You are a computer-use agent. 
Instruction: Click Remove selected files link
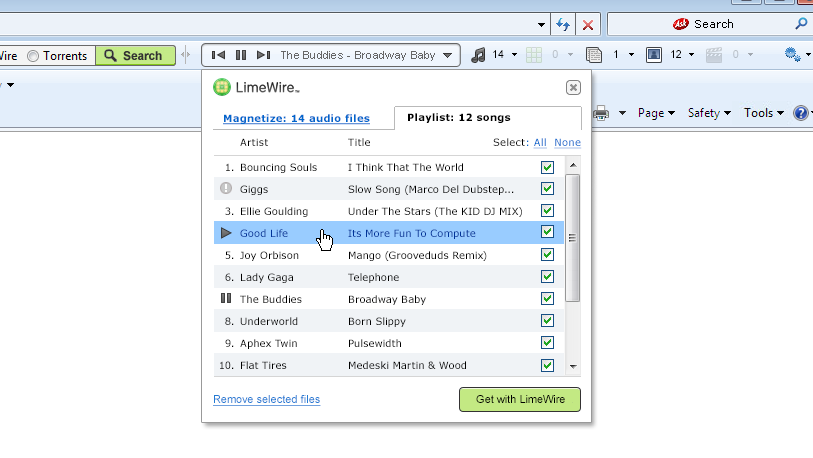(x=267, y=399)
